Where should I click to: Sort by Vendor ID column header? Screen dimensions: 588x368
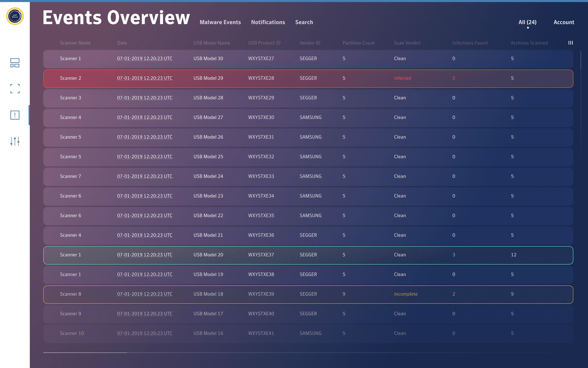pos(310,43)
